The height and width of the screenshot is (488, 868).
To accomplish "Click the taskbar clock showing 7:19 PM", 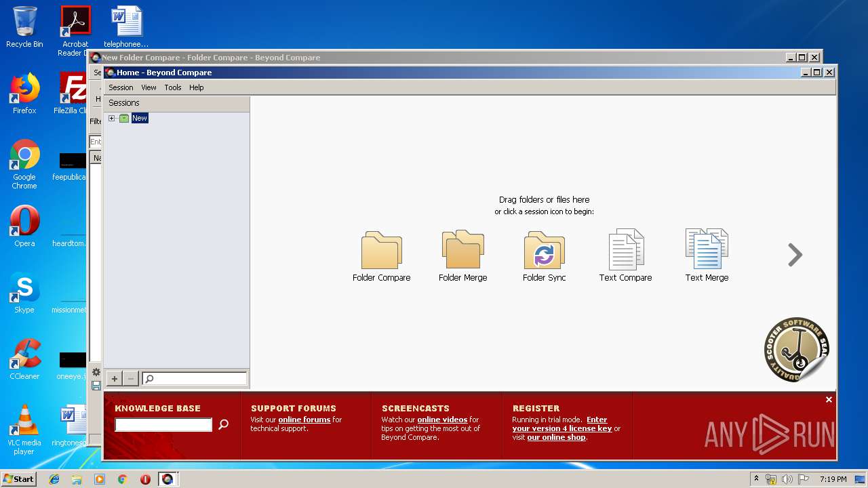I will (x=833, y=479).
